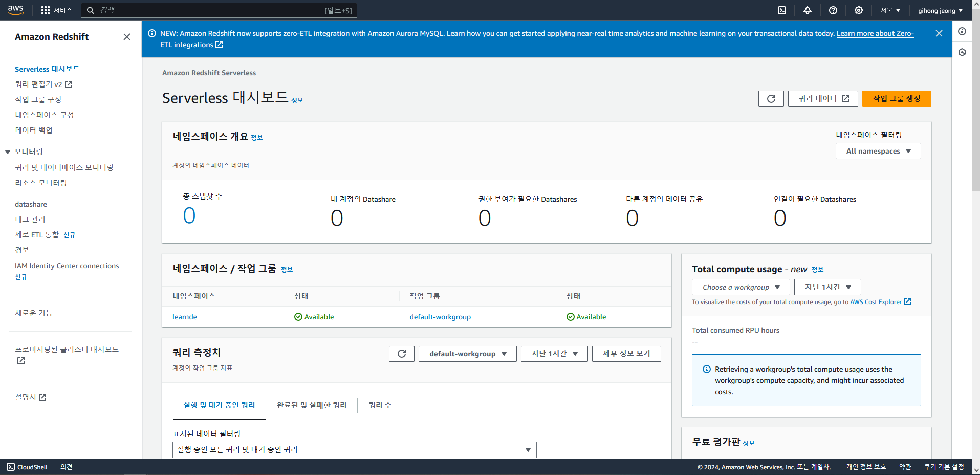This screenshot has width=980, height=475.
Task: Click the 세부 정보 보기 button
Action: pyautogui.click(x=626, y=354)
